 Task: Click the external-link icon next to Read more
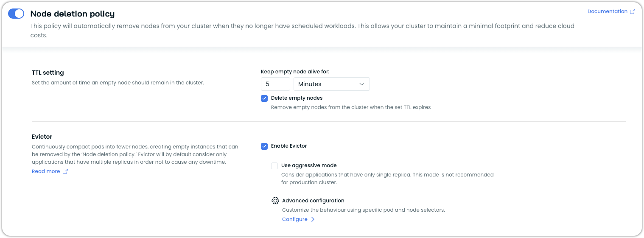(x=65, y=171)
